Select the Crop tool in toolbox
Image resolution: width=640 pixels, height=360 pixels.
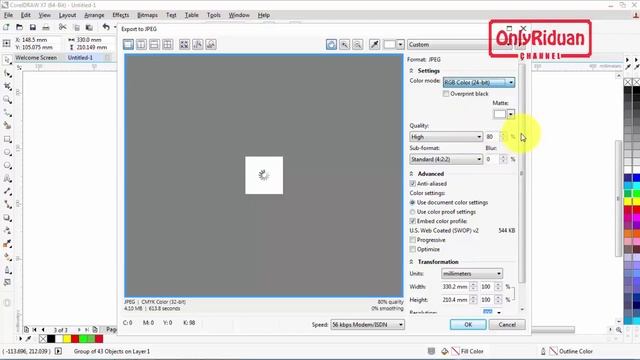pos(7,87)
